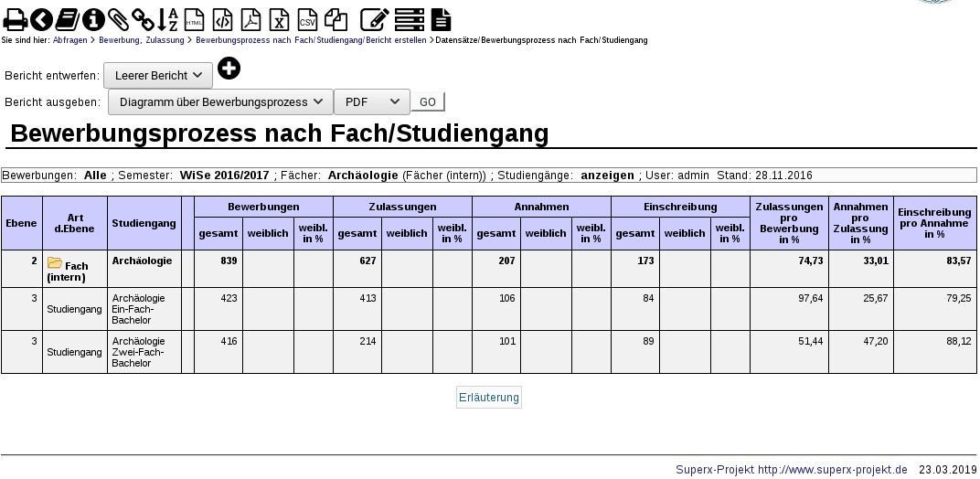The image size is (980, 479).
Task: Add new report with plus icon
Action: [x=229, y=69]
